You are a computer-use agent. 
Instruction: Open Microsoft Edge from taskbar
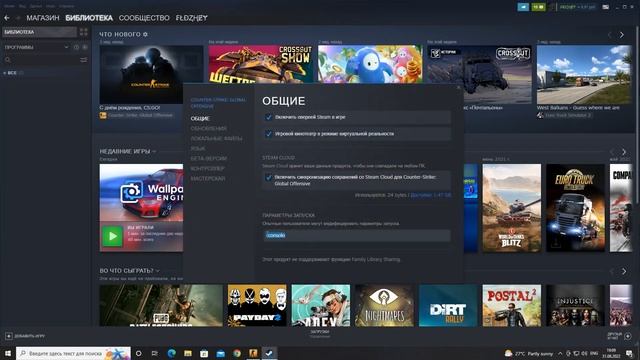171,353
